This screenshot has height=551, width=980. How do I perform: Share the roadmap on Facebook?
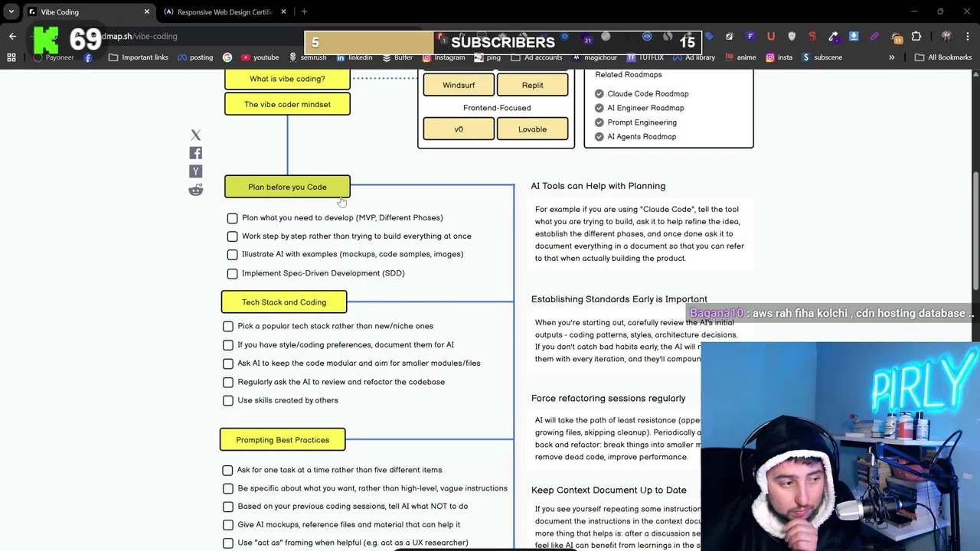[x=196, y=153]
